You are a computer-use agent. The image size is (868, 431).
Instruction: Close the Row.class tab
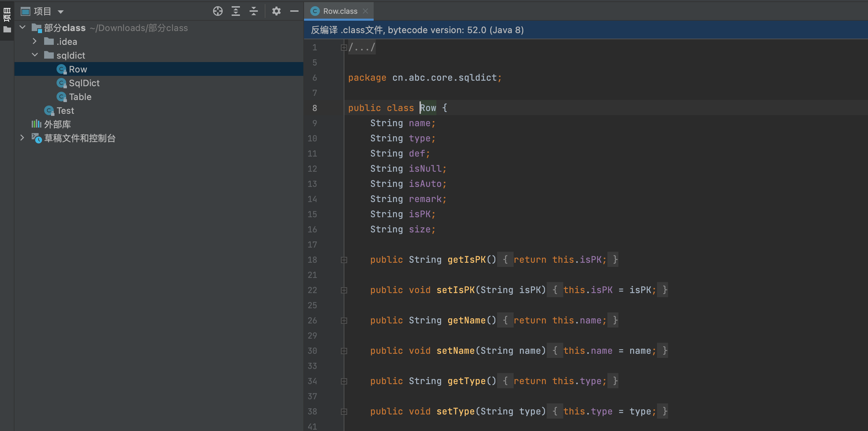366,11
